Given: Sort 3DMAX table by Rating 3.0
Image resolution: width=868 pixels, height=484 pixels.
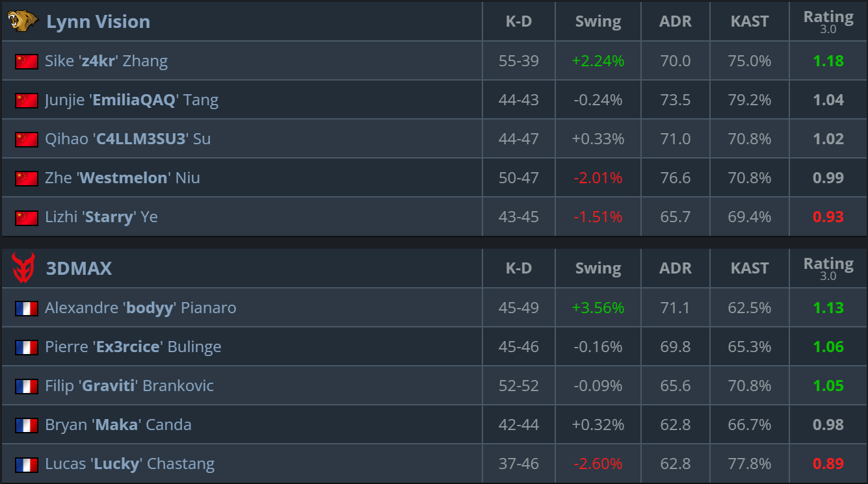Looking at the screenshot, I should point(828,268).
